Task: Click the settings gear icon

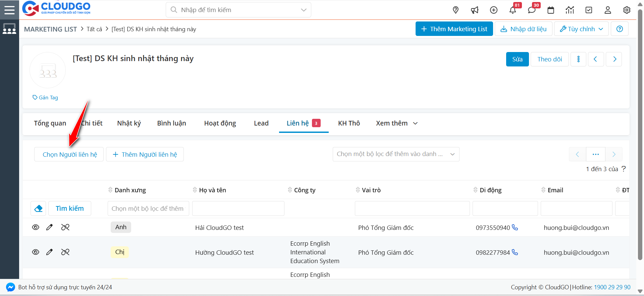Action: [x=627, y=10]
